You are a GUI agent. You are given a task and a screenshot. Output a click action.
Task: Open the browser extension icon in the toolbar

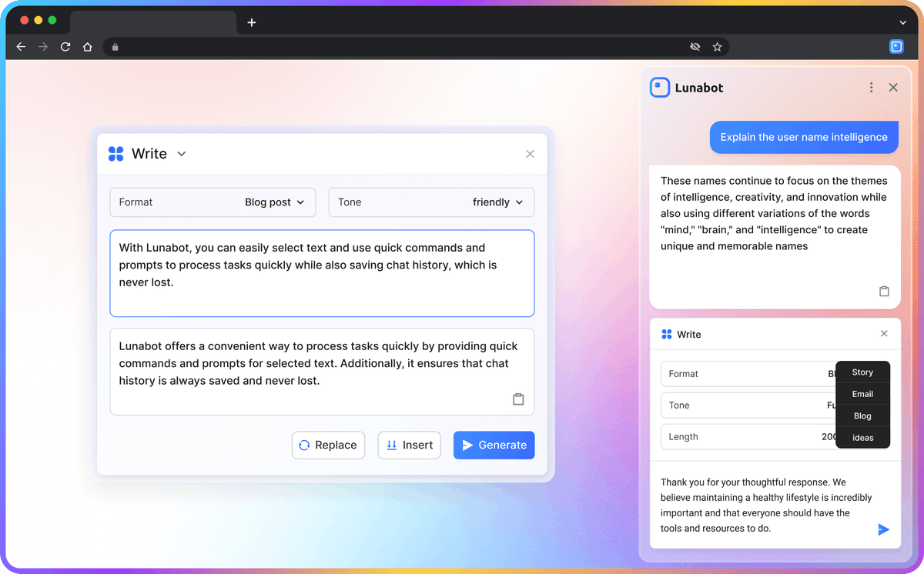click(896, 46)
